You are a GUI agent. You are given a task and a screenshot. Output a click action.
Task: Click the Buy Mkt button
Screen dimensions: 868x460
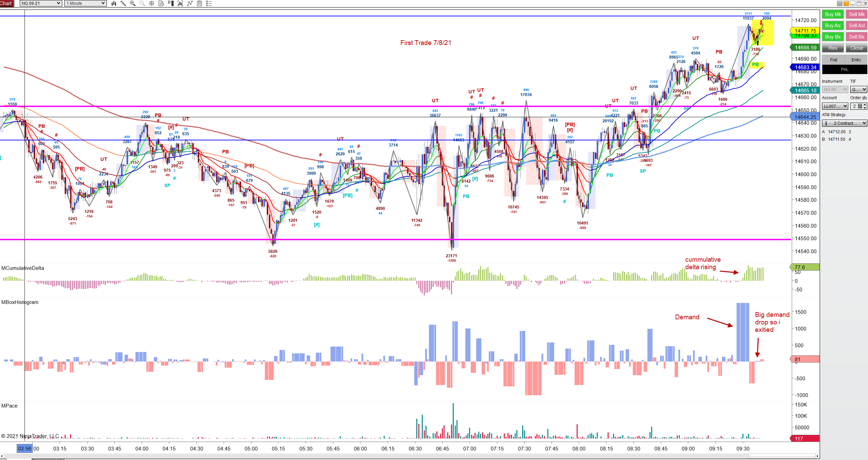833,14
